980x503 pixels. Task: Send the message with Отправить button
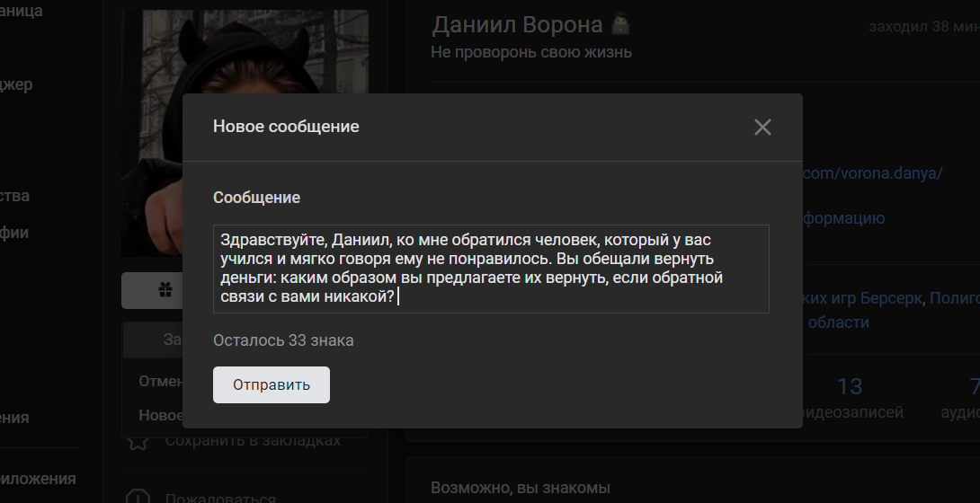tap(272, 384)
